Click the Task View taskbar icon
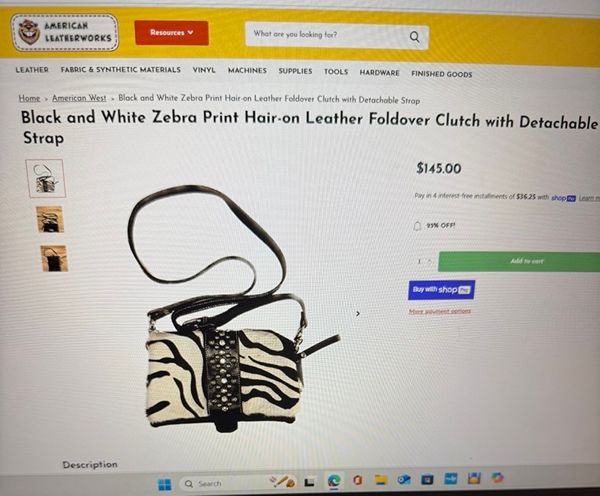600x496 pixels. [x=309, y=483]
